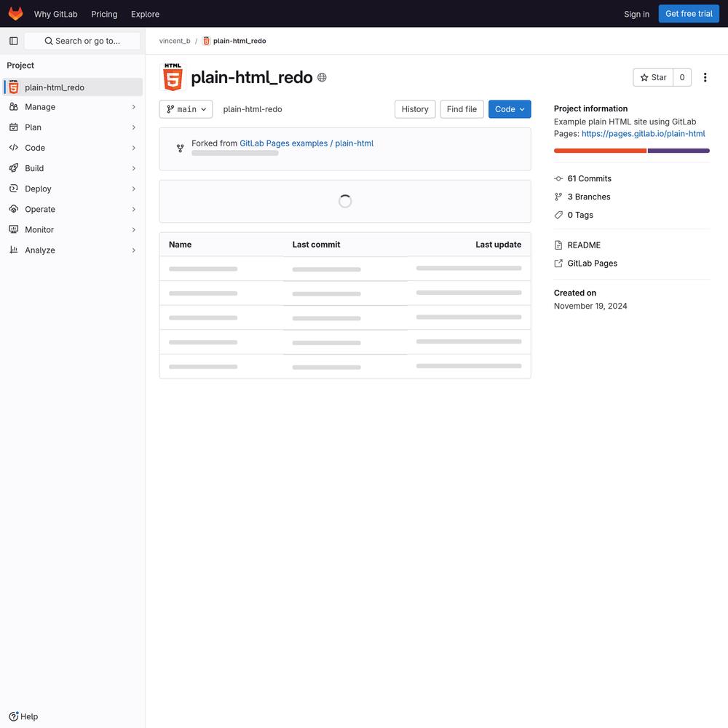Open the plain-html_redo HTML5 project avatar

[x=173, y=77]
